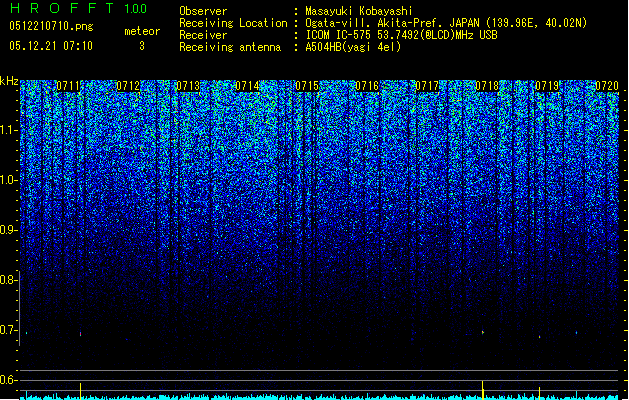The image size is (629, 400).
Task: Click the meteor count value 3
Action: click(142, 46)
